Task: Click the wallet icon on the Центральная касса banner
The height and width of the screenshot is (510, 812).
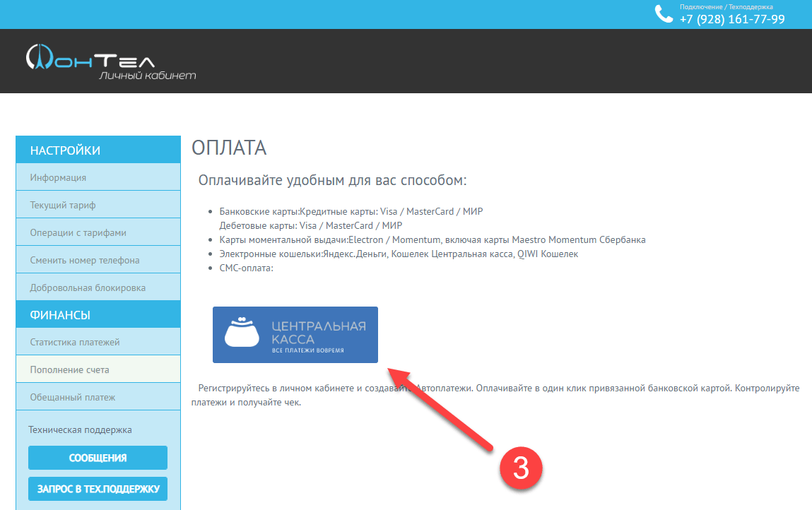Action: [x=242, y=332]
